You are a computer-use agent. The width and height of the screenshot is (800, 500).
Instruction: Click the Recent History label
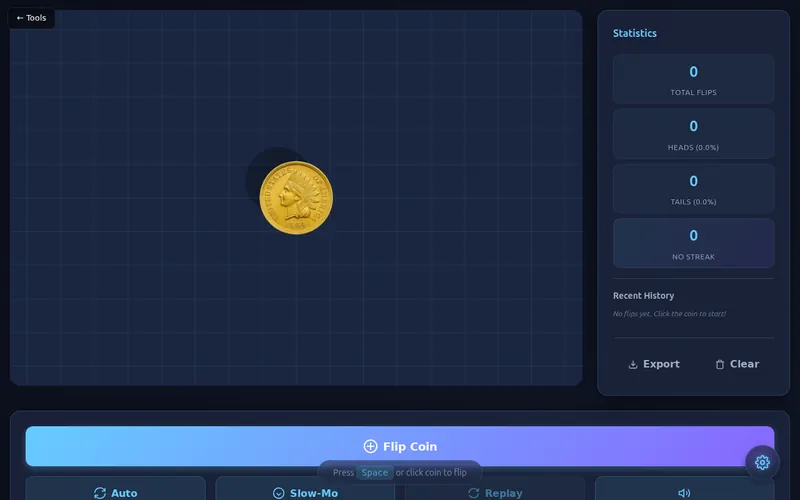tap(643, 295)
